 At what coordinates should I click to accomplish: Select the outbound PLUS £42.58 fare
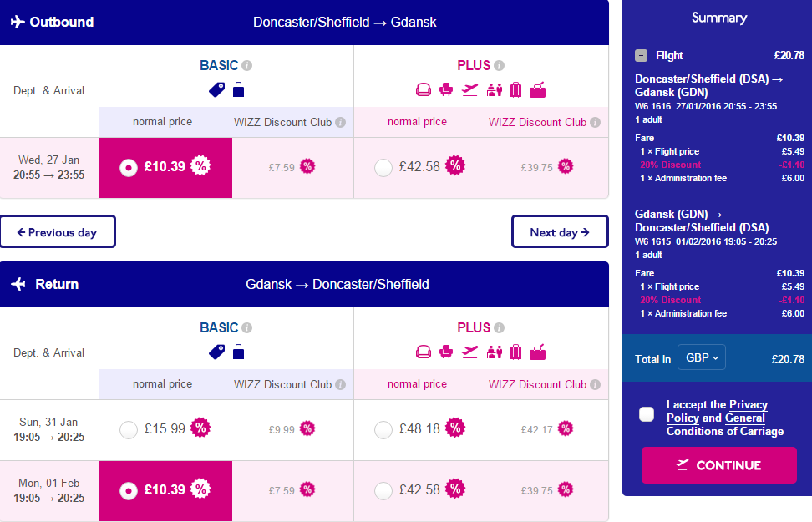coord(383,168)
